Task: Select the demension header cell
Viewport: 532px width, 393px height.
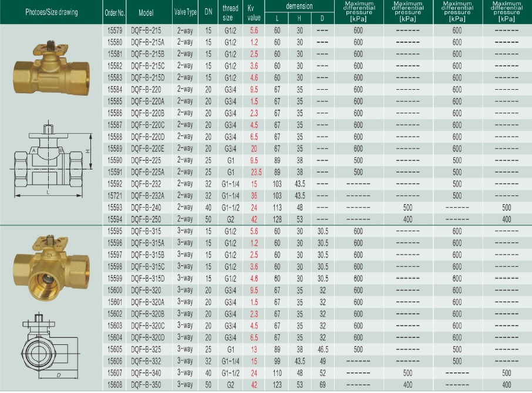Action: coord(299,6)
